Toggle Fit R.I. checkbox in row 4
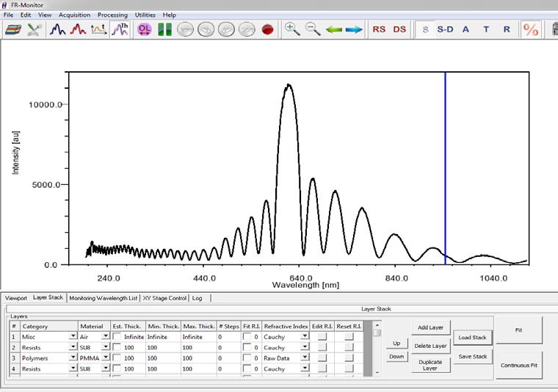This screenshot has width=558, height=392. pyautogui.click(x=247, y=369)
